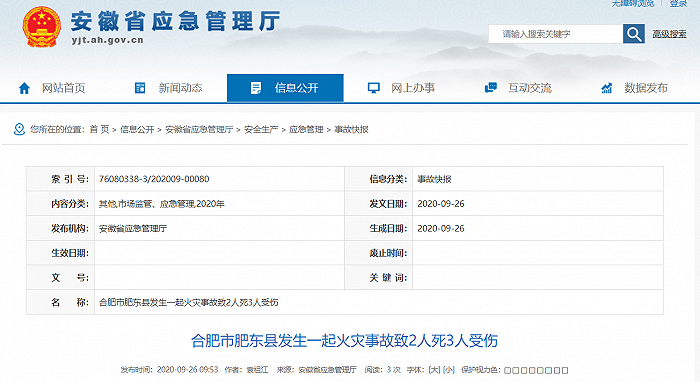Click the location pin icon in breadcrumb

(19, 129)
